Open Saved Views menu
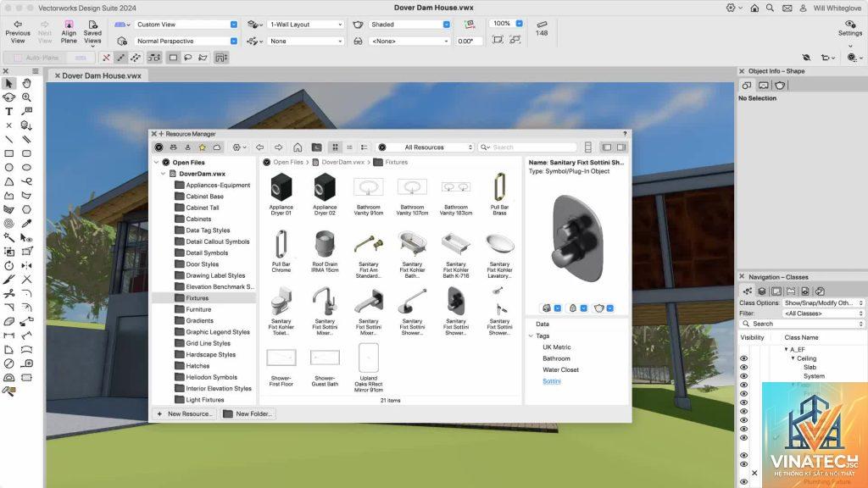This screenshot has width=868, height=488. (92, 32)
